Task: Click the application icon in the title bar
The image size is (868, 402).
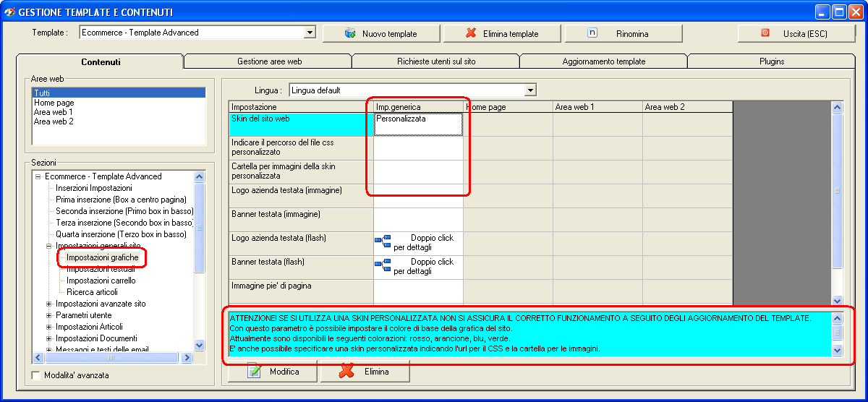Action: tap(9, 12)
